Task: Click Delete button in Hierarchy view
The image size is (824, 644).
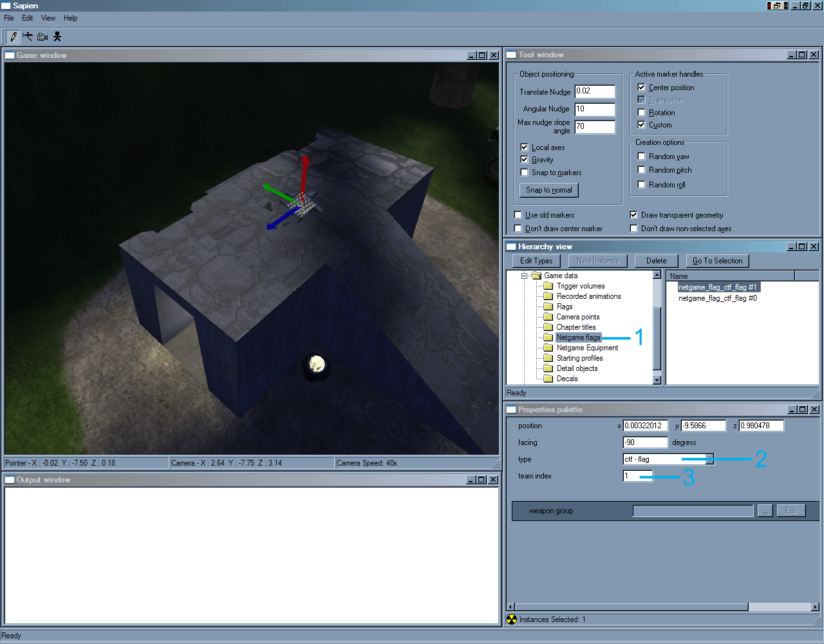Action: [657, 261]
